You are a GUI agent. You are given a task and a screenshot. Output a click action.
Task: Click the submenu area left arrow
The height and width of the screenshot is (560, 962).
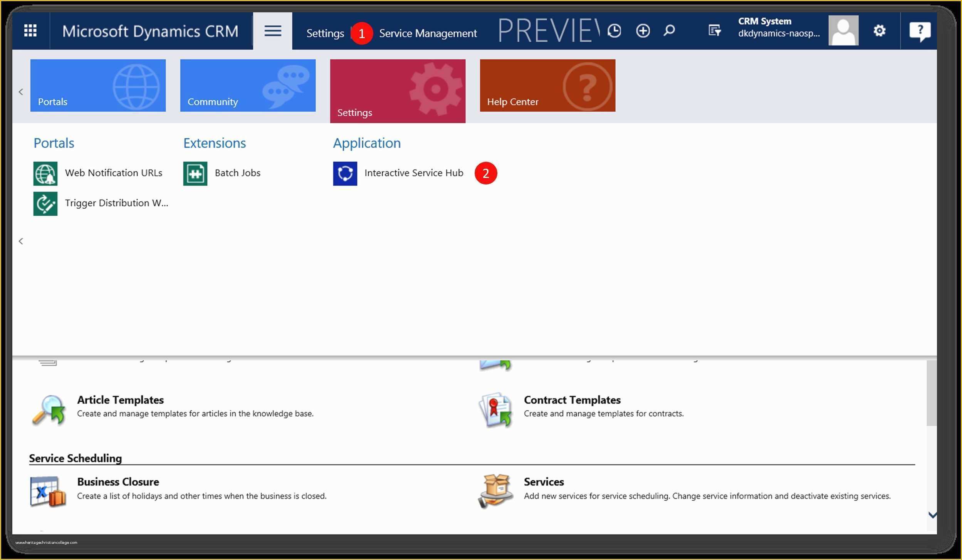21,241
